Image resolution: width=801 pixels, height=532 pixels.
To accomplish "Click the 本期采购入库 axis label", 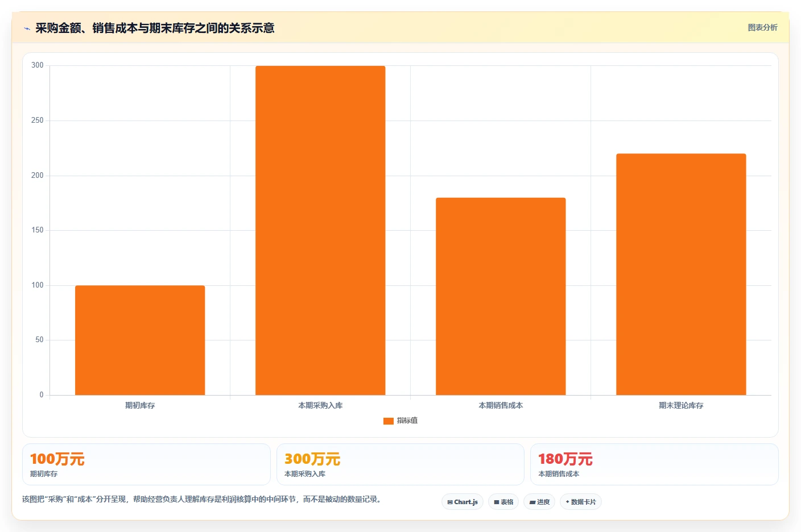I will click(320, 405).
